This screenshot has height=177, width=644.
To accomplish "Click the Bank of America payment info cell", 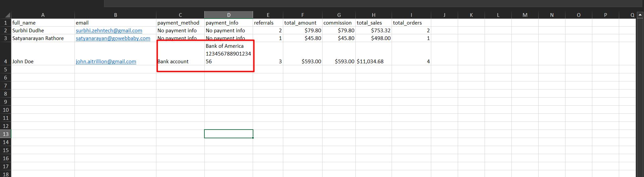I will click(228, 54).
